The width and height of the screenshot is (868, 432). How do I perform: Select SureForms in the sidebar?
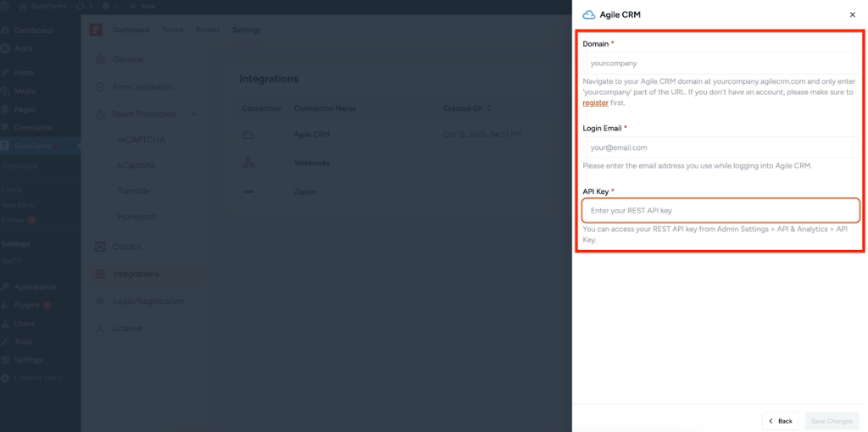[x=33, y=146]
